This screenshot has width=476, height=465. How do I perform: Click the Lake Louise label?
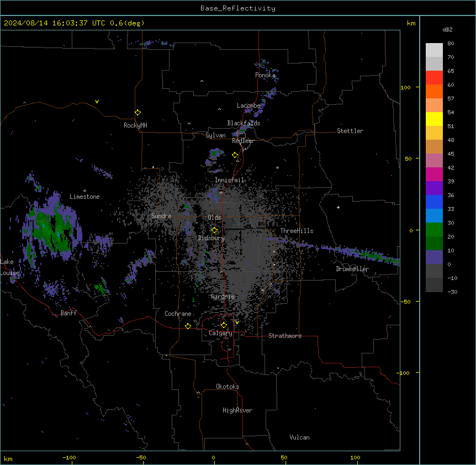9,267
